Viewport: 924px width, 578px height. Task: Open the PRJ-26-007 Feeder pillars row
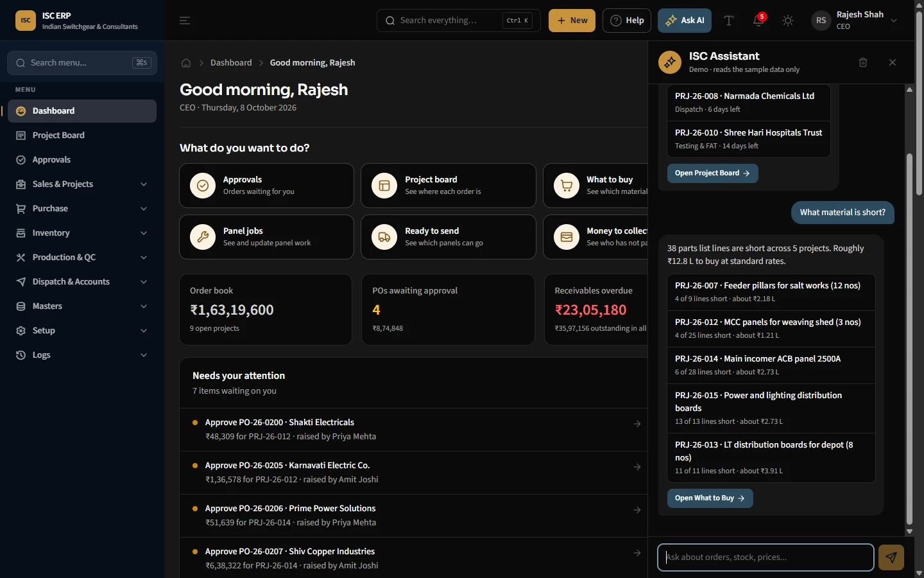pos(771,292)
